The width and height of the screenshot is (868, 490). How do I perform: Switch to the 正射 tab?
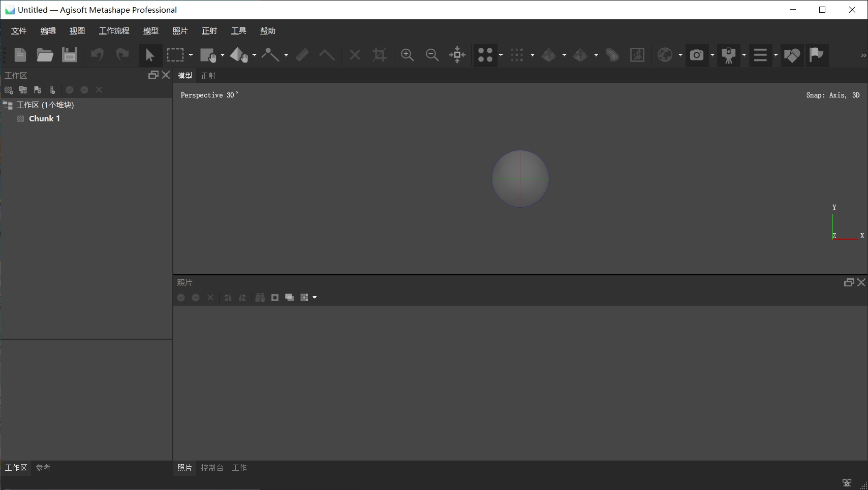tap(208, 76)
